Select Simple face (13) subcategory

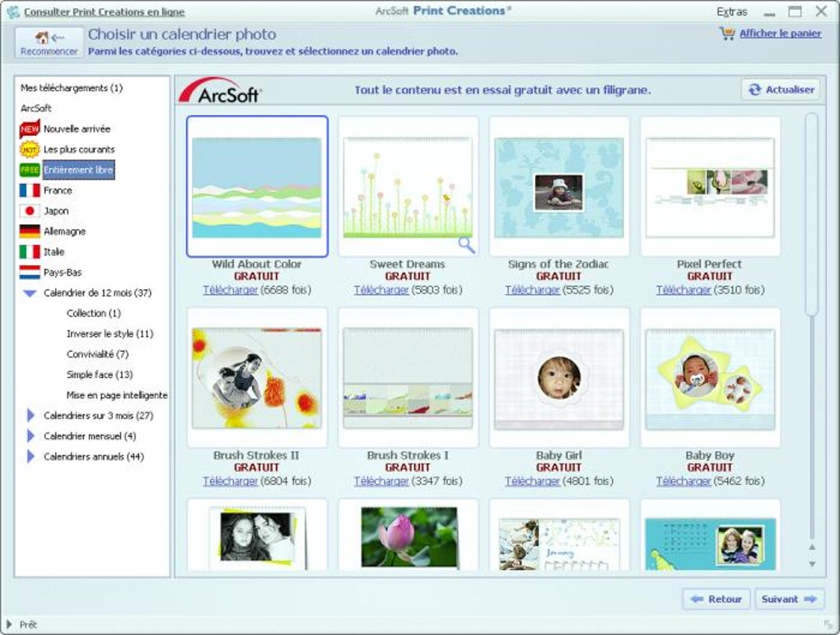(x=100, y=374)
